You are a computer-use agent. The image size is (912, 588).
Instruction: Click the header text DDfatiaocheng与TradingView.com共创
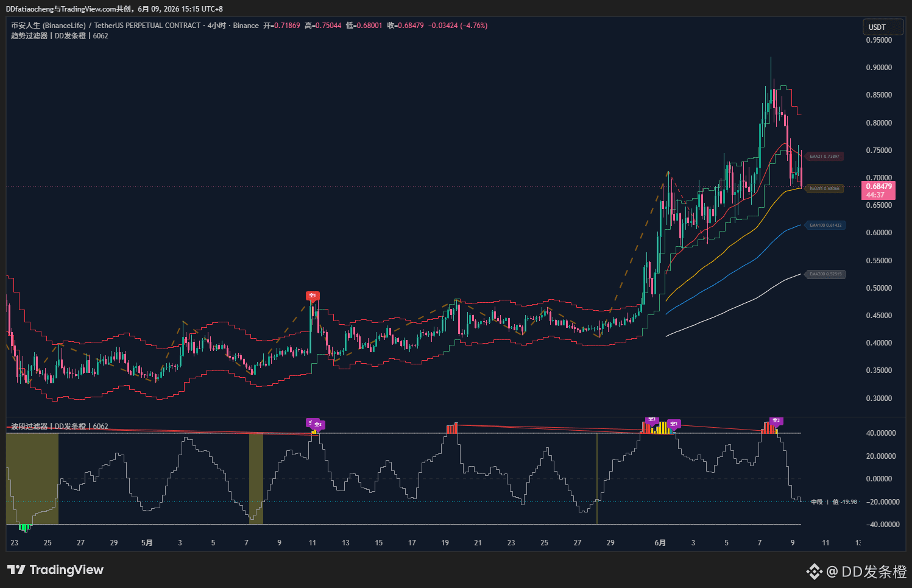[69, 9]
